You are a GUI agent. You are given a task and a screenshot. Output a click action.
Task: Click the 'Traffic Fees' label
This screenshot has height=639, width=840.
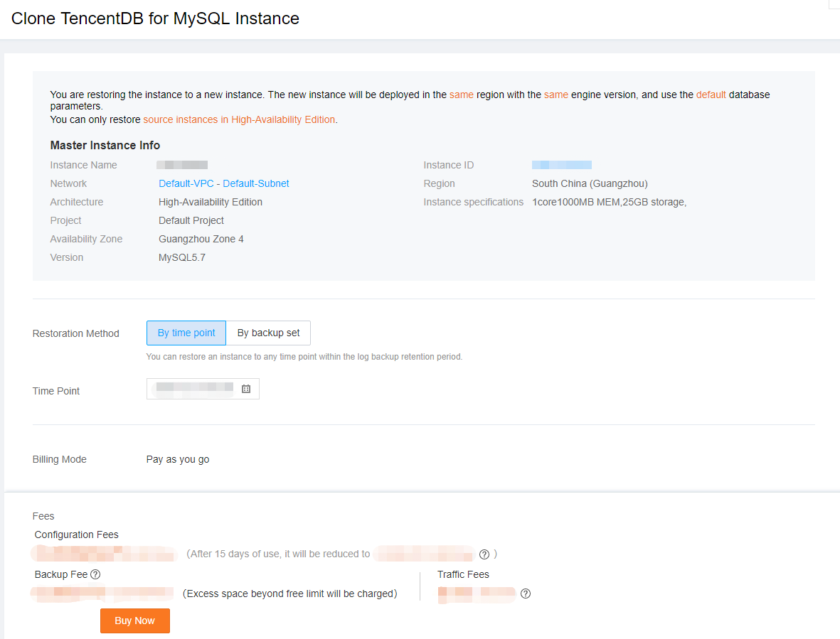click(464, 574)
